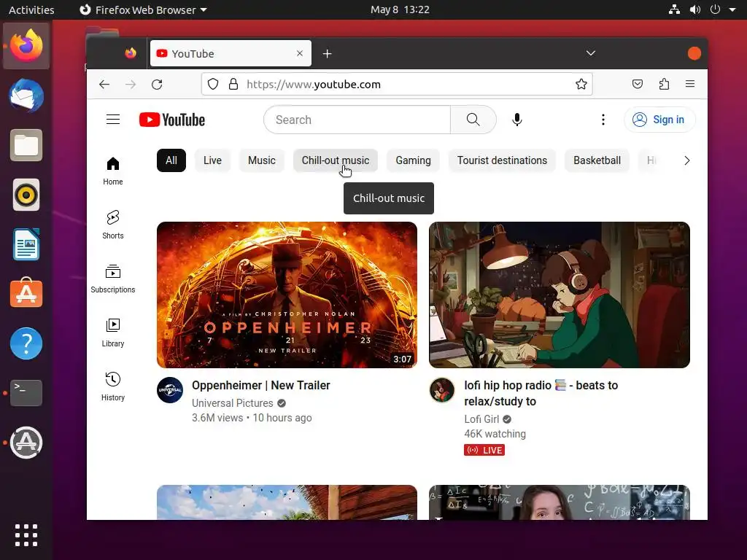Screen dimensions: 747x560
Task: Open Shorts in sidebar
Action: [x=113, y=225]
